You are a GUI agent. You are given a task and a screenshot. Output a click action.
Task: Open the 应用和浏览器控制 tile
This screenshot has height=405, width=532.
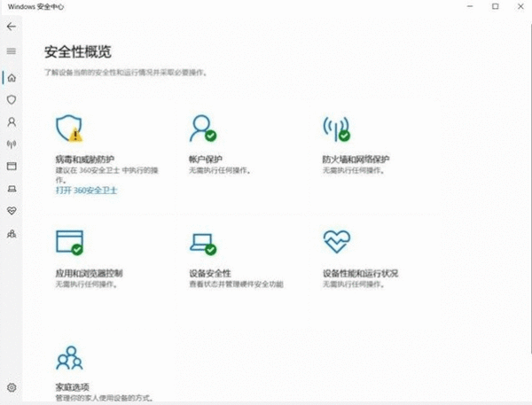(x=68, y=241)
